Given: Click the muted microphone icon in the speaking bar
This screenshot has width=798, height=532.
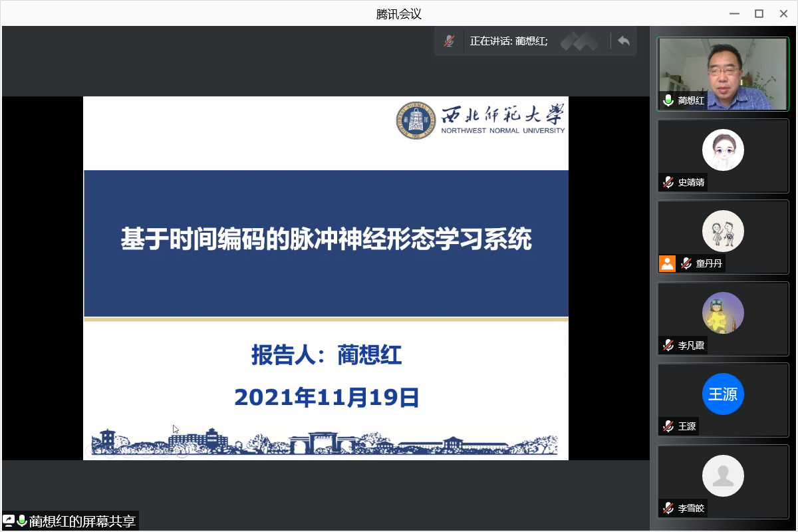Looking at the screenshot, I should [x=450, y=41].
